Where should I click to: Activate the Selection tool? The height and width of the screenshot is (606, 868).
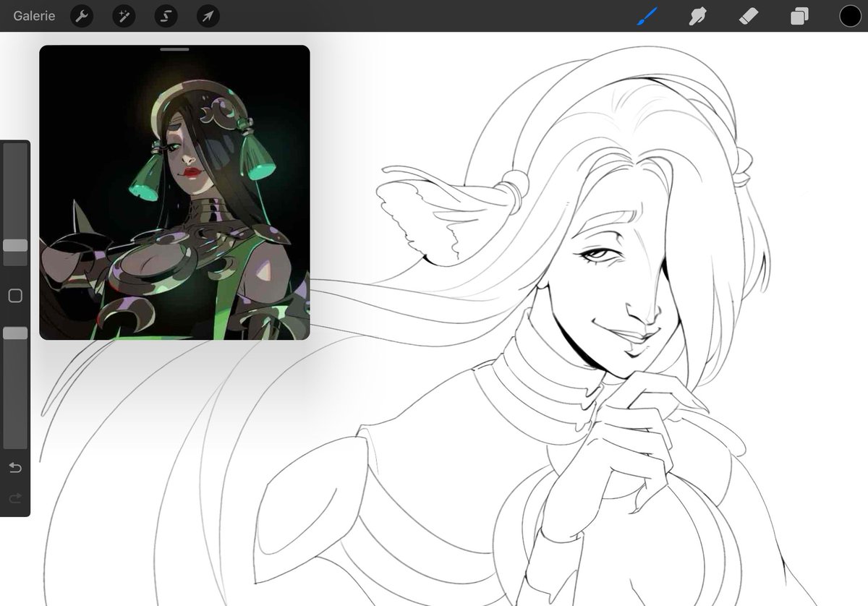[x=166, y=16]
